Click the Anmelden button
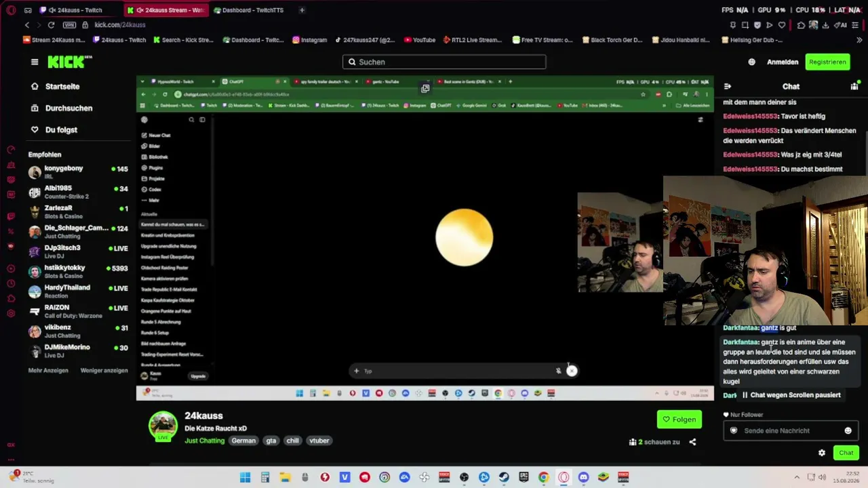Image resolution: width=868 pixels, height=488 pixels. [783, 62]
